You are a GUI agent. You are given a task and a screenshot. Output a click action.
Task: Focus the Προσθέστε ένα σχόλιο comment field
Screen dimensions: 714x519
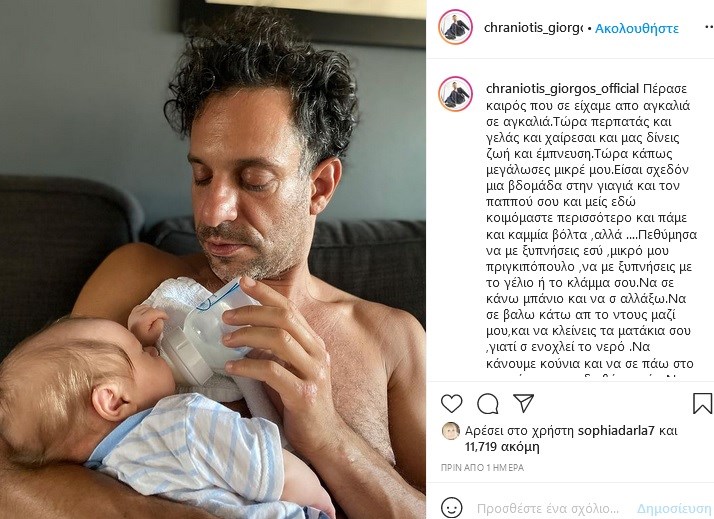[548, 508]
